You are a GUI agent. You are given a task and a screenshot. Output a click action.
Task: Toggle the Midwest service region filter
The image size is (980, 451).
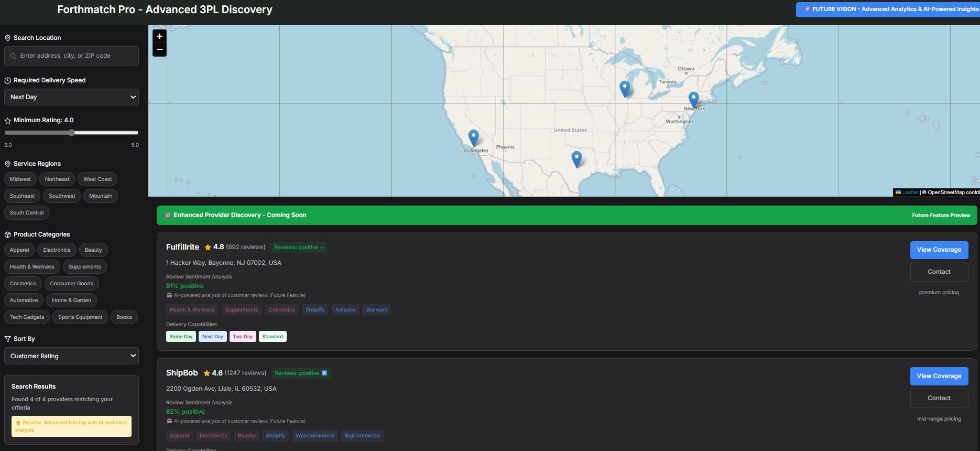pos(20,179)
